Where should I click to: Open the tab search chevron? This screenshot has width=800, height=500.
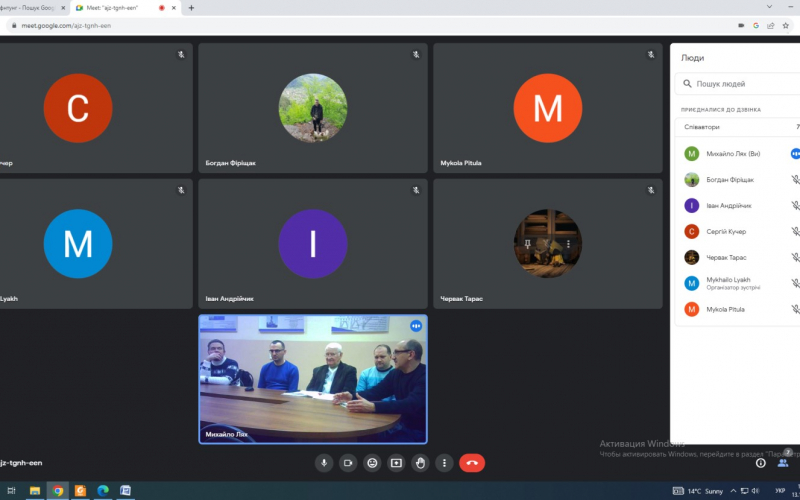[x=769, y=7]
